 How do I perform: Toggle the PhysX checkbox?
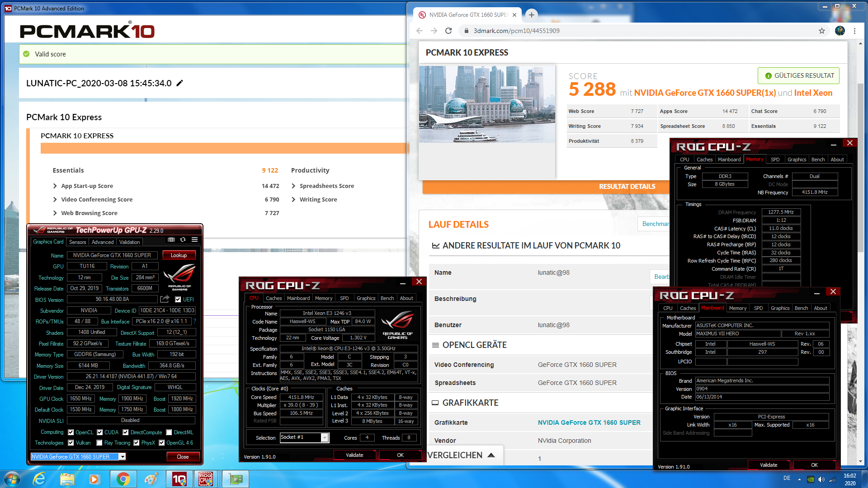[x=137, y=443]
